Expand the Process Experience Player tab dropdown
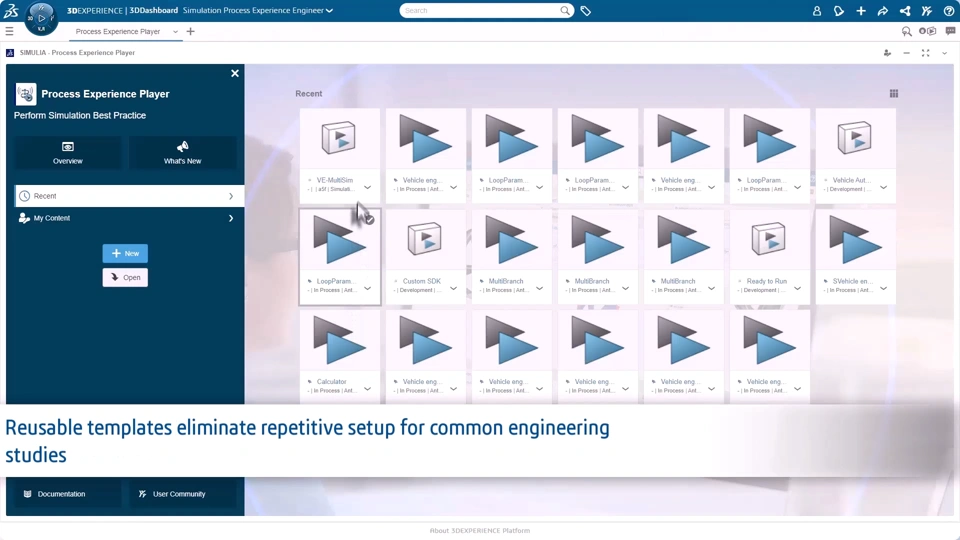Viewport: 960px width, 540px height. 175,32
